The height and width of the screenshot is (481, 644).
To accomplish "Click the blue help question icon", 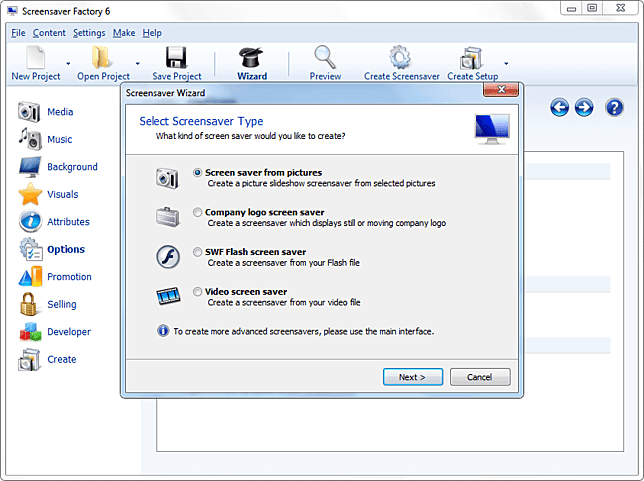I will pos(614,108).
